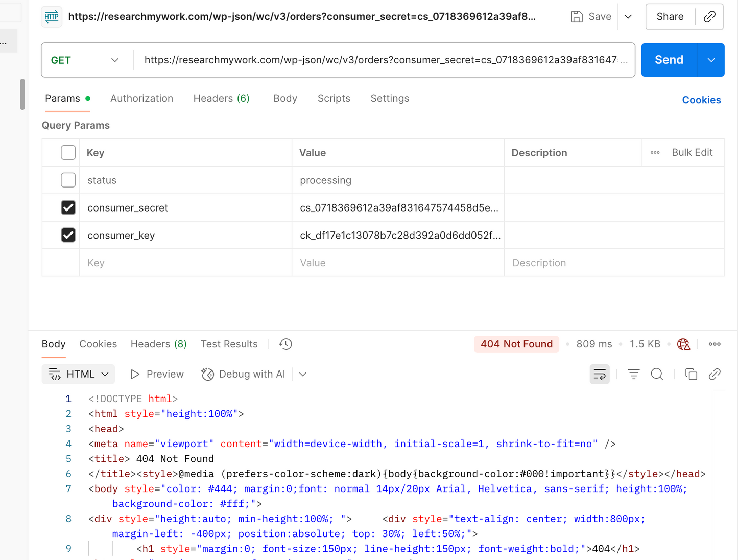
Task: Click the response history clock icon
Action: (x=285, y=344)
